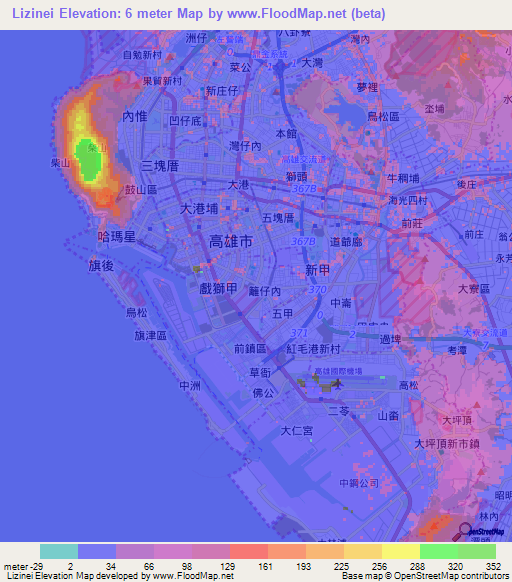
Task: Pick the teal legend swatch for -29 meters
Action: point(59,551)
